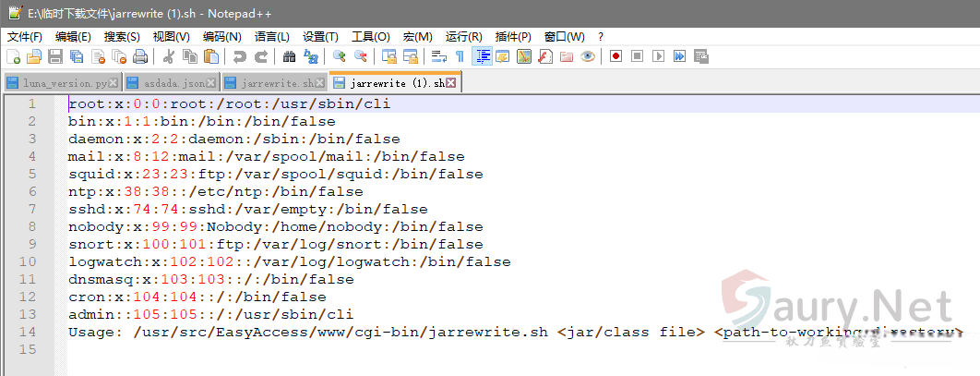Open Find with the binoculars icon
Image resolution: width=980 pixels, height=376 pixels.
tap(290, 57)
